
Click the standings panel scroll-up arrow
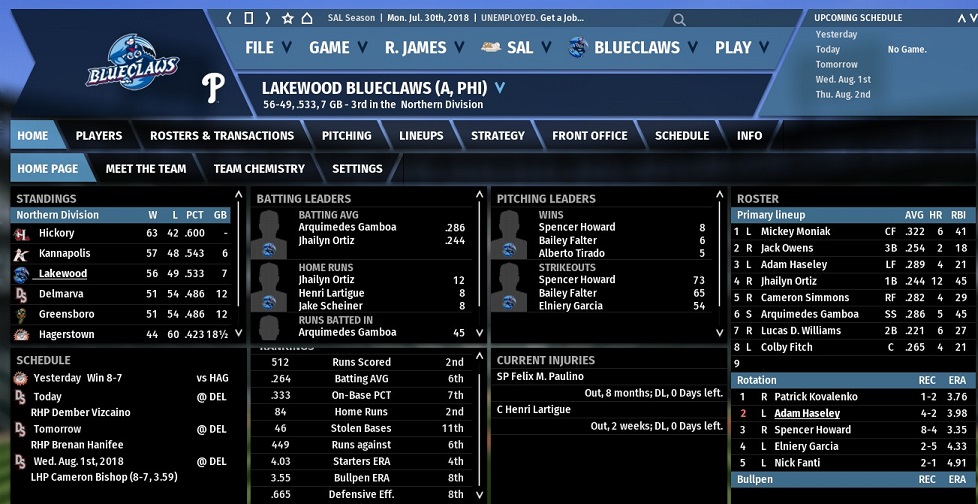[x=238, y=195]
